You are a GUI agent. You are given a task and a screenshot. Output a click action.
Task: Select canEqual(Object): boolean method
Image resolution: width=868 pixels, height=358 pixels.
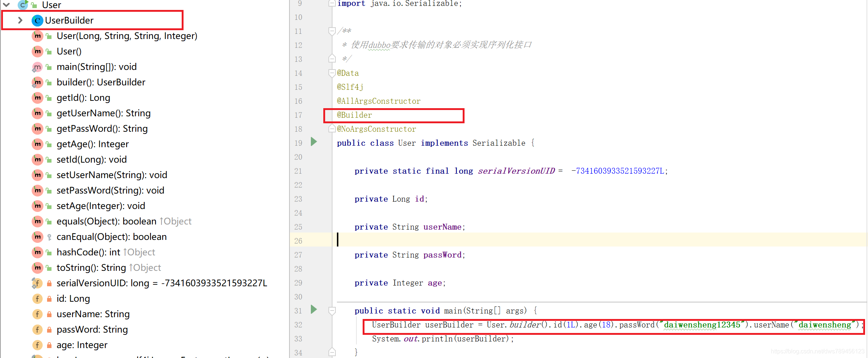tap(112, 237)
